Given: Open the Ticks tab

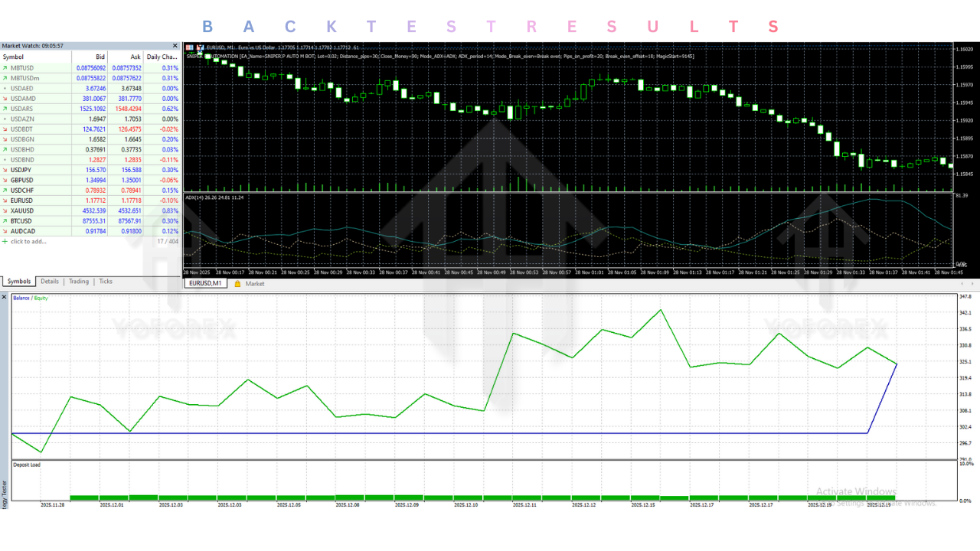Looking at the screenshot, I should (105, 281).
